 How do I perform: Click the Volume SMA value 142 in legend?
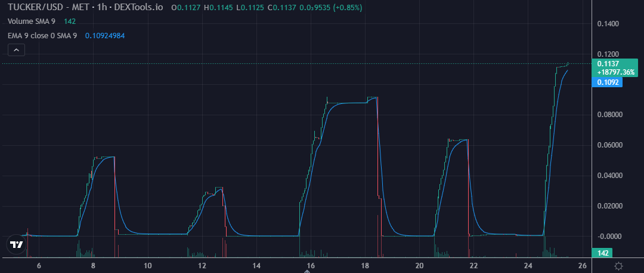70,22
